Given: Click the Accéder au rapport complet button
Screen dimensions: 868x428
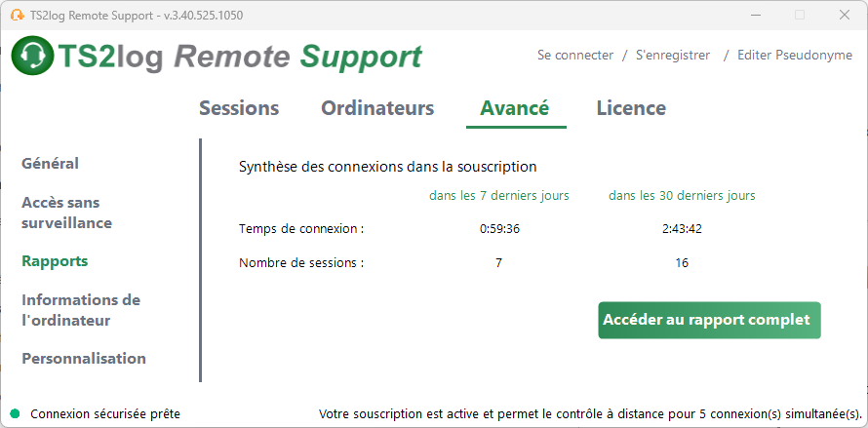Looking at the screenshot, I should click(709, 320).
